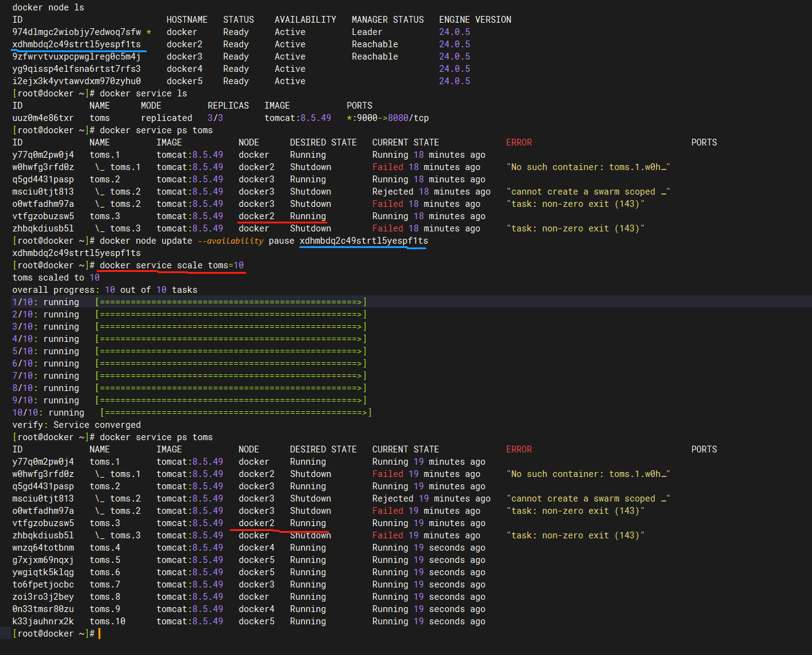Click hostname docker5 in the node list
The height and width of the screenshot is (655, 812).
coord(184,81)
